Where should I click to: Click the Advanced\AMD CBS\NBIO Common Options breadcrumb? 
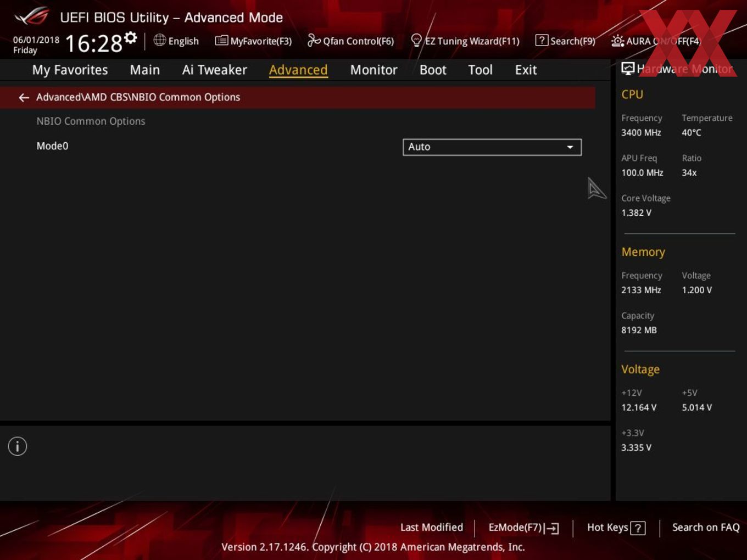[x=138, y=97]
